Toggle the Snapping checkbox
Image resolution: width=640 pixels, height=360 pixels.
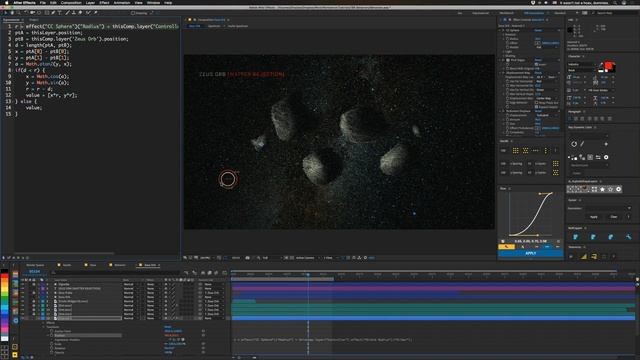click(133, 13)
